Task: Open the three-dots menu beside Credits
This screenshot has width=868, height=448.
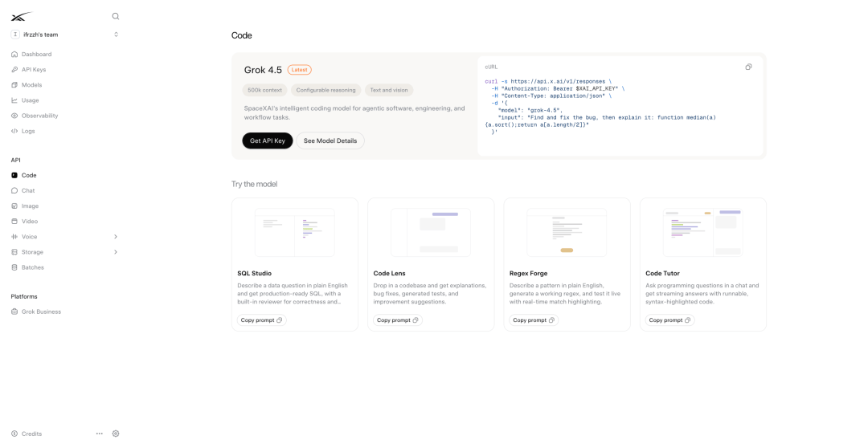Action: click(x=100, y=434)
